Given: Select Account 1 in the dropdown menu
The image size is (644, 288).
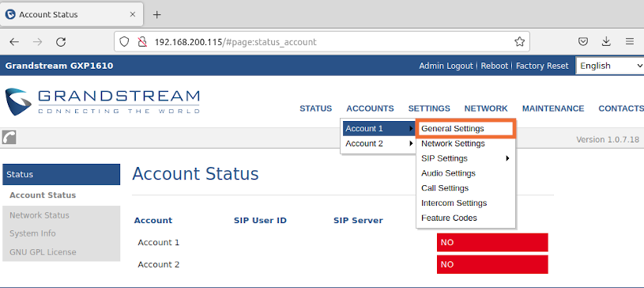Looking at the screenshot, I should coord(379,129).
